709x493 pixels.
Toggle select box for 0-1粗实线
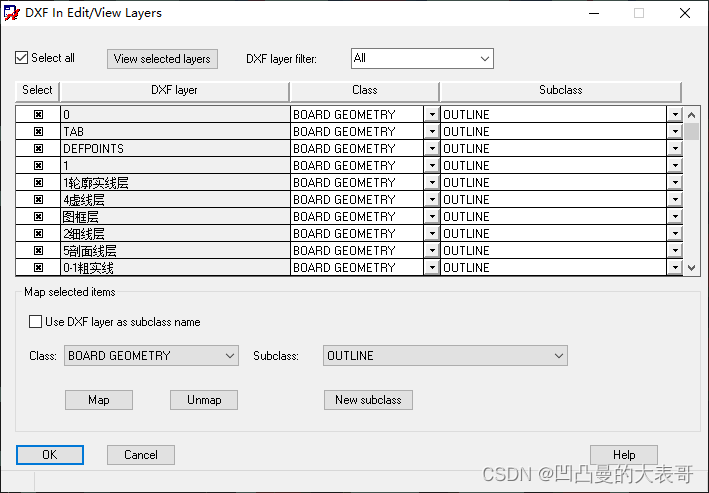[x=38, y=268]
